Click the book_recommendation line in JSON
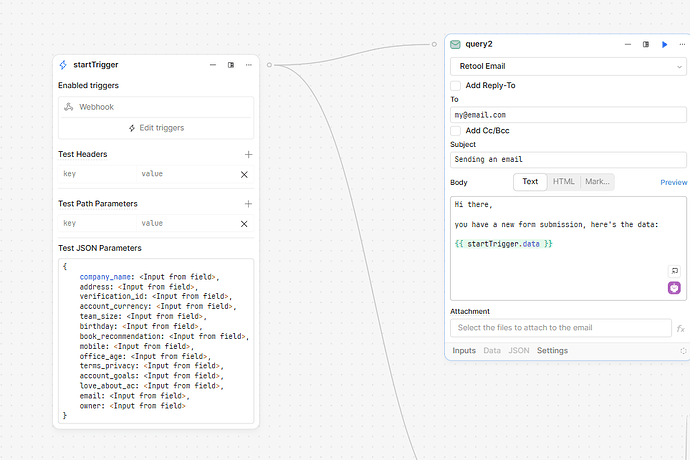 tap(164, 336)
